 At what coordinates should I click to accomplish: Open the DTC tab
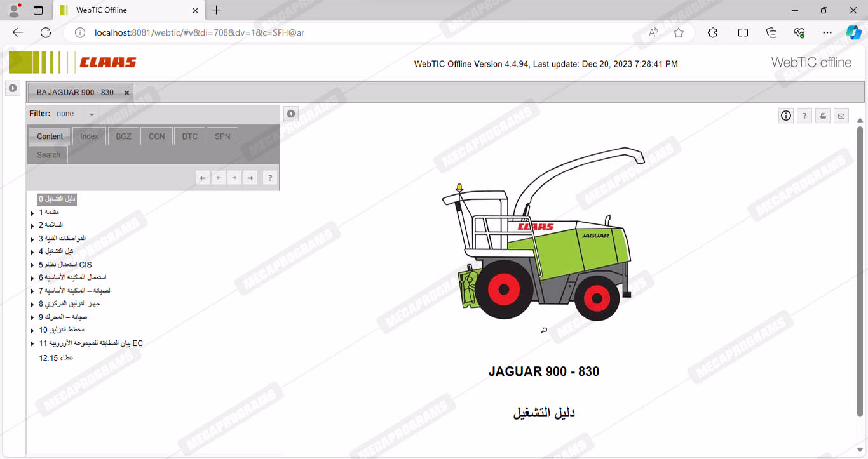point(189,136)
